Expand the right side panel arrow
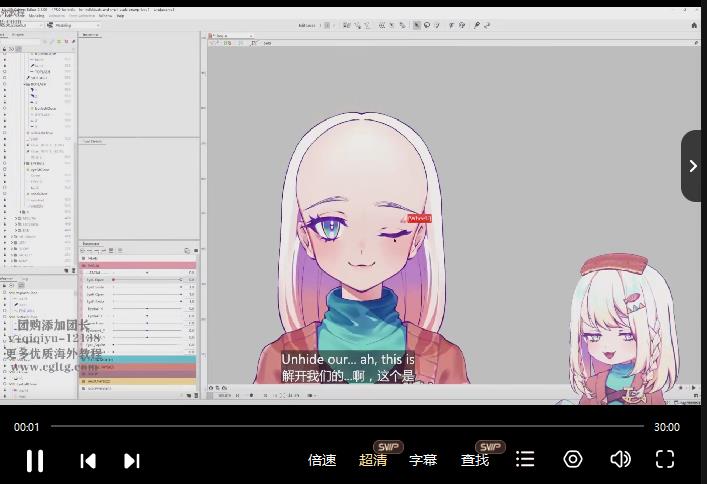The width and height of the screenshot is (707, 484). click(x=693, y=166)
